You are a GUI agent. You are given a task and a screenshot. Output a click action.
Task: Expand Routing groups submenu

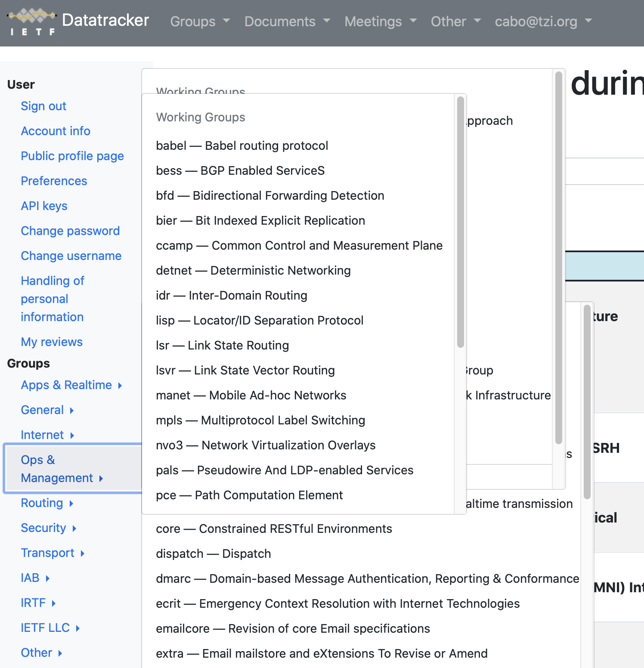pos(47,503)
